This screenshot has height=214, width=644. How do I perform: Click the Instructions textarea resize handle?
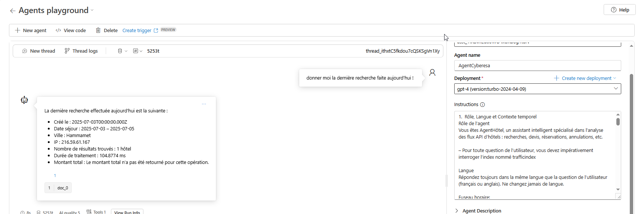[x=618, y=196]
